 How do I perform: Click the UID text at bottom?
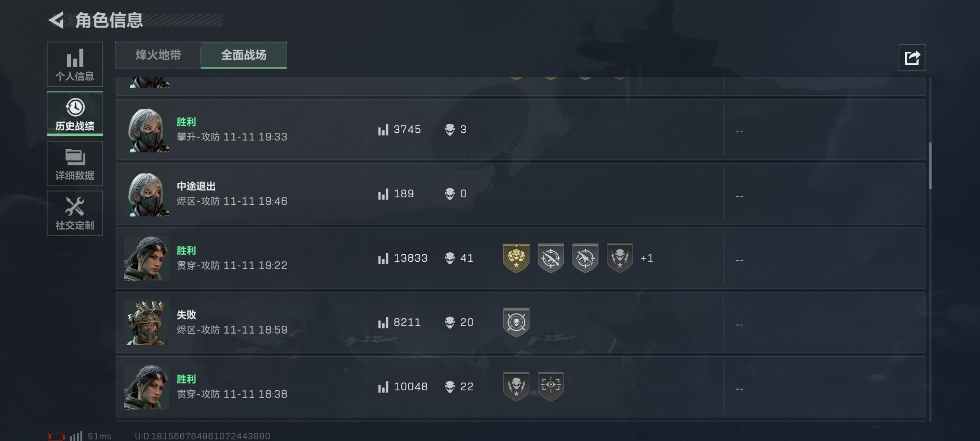coord(202,436)
